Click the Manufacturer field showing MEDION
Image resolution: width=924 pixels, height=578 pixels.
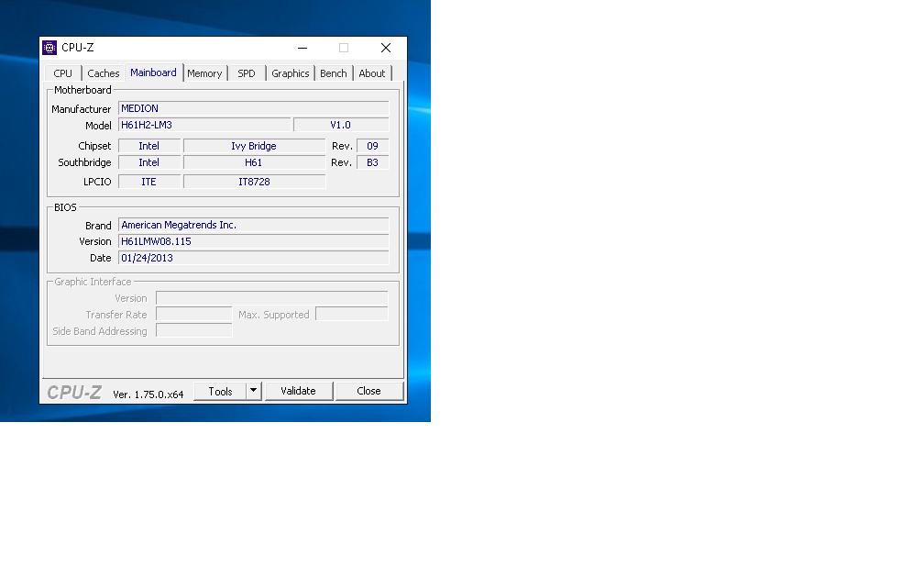coord(253,108)
